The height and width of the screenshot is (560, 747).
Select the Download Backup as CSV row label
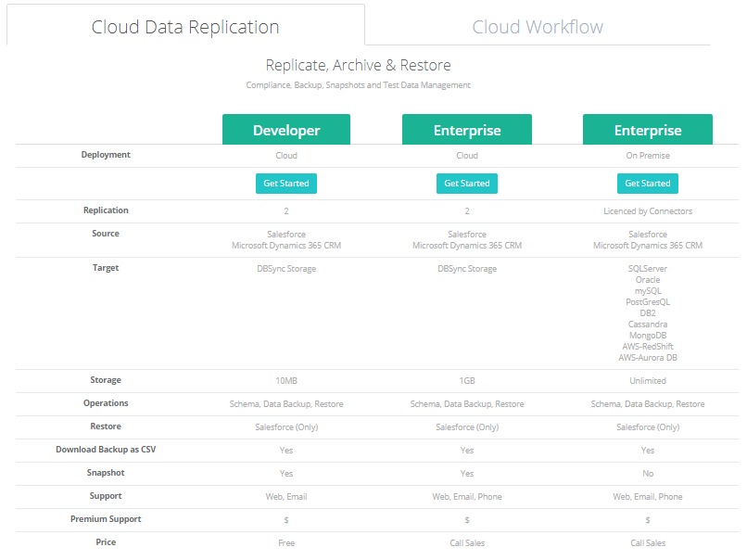106,450
